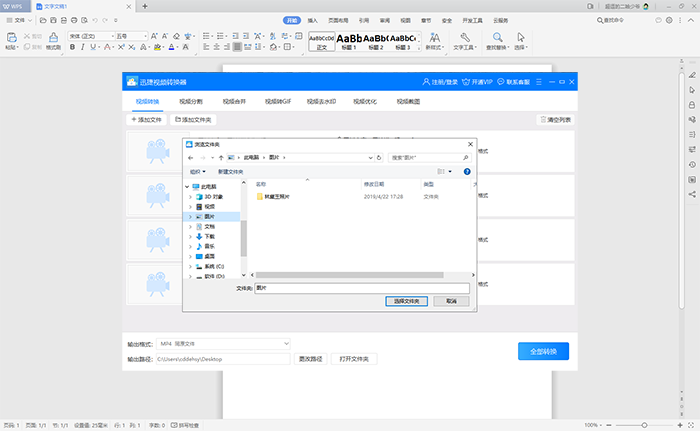Switch to the 页面布局 ribbon tab
700x431 pixels.
[338, 21]
